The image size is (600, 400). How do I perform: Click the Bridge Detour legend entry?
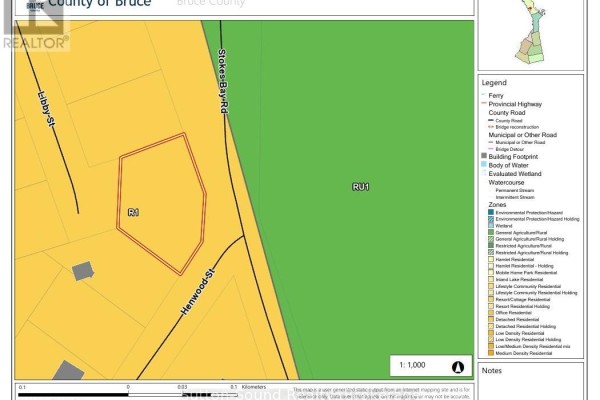tap(510, 149)
